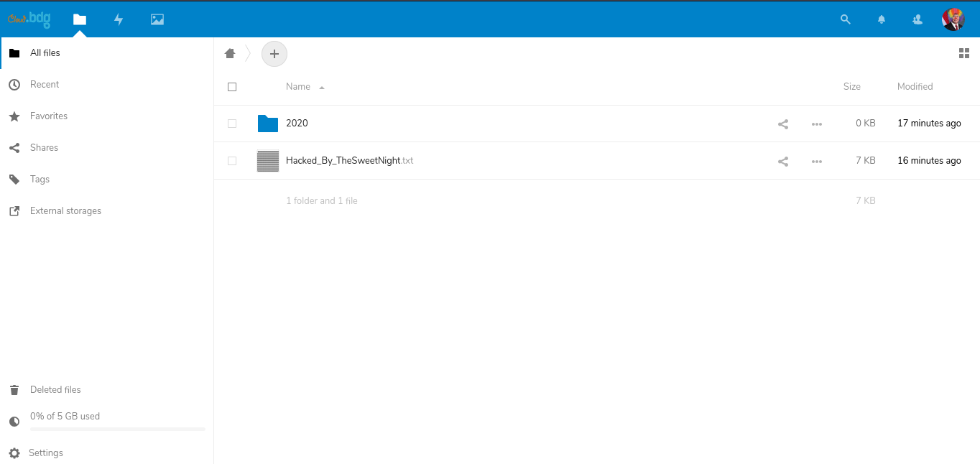This screenshot has width=980, height=464.
Task: Open the more actions menu for 2020
Action: click(816, 124)
